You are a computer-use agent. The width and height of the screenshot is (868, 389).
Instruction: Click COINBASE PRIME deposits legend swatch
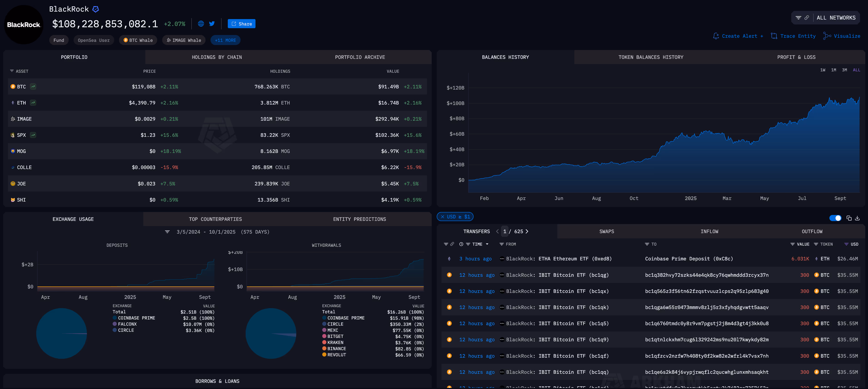(114, 318)
